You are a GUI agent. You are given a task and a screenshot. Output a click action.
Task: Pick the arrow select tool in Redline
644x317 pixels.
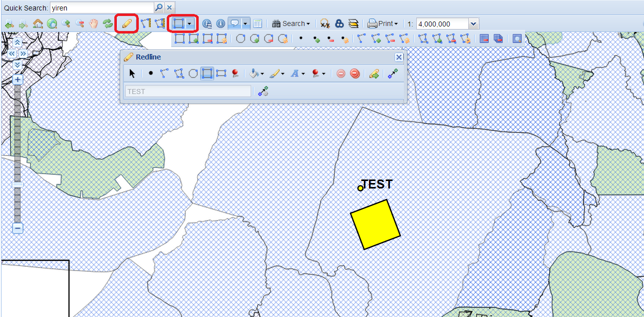coord(132,73)
